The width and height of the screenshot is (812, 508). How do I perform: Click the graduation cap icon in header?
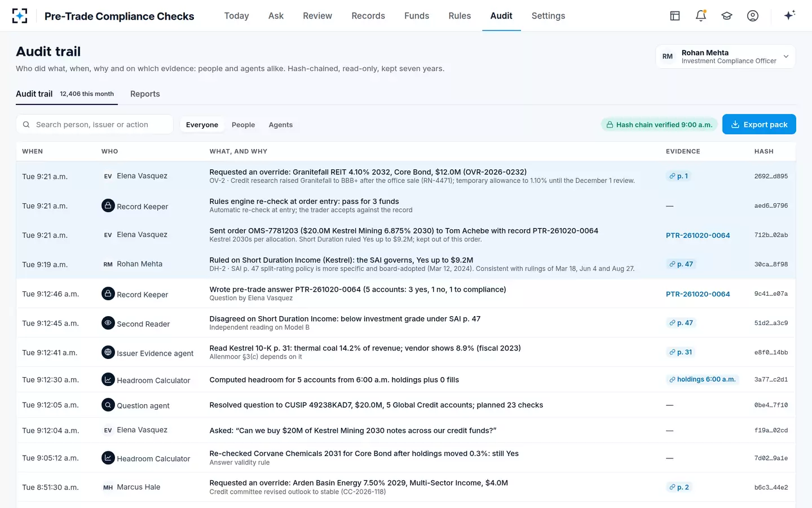pyautogui.click(x=727, y=16)
